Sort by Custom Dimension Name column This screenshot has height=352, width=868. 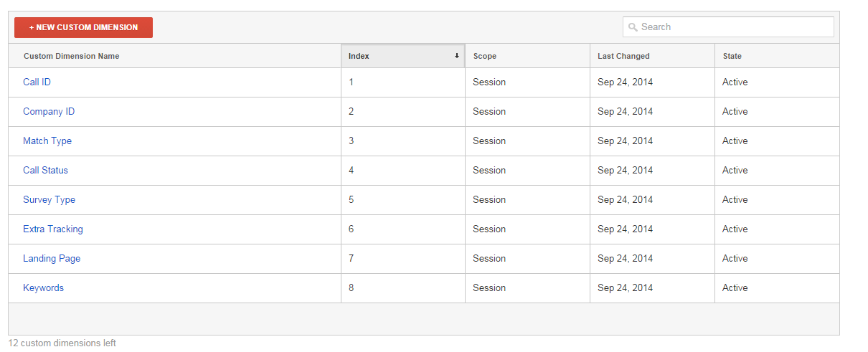pos(71,56)
